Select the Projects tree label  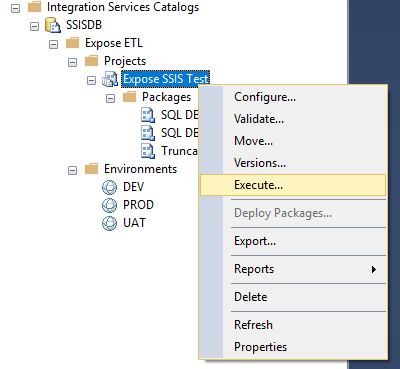pyautogui.click(x=125, y=61)
